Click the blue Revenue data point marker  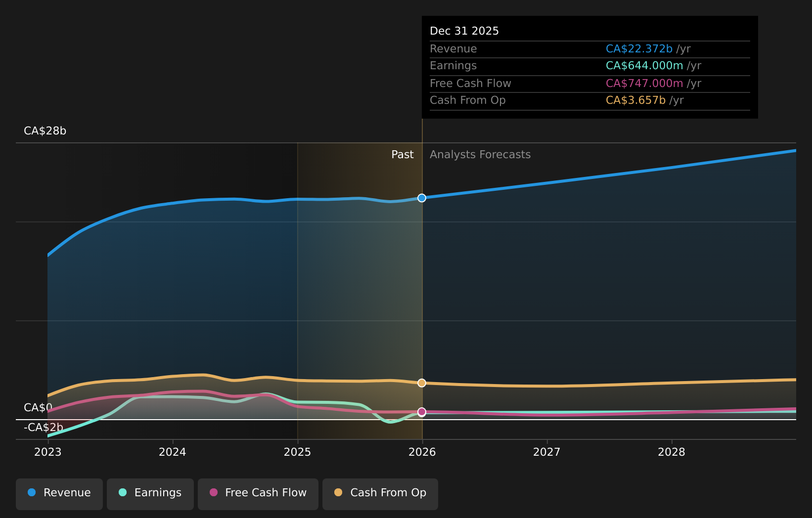click(x=422, y=198)
